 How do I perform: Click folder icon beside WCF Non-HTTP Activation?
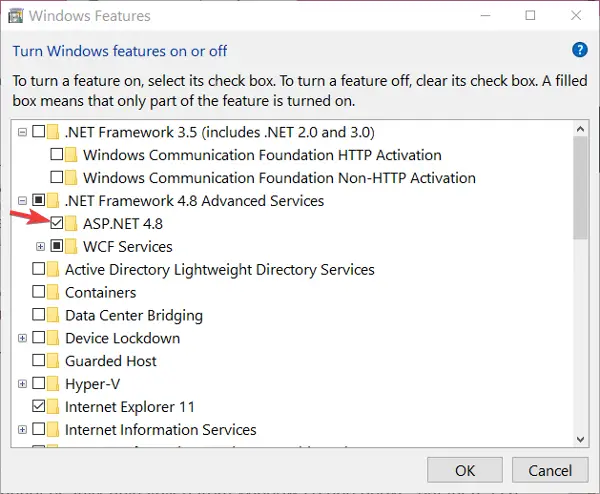point(71,178)
